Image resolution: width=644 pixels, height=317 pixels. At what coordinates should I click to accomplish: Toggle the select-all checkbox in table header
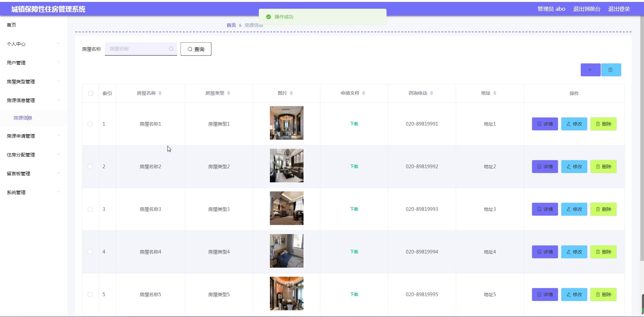91,93
